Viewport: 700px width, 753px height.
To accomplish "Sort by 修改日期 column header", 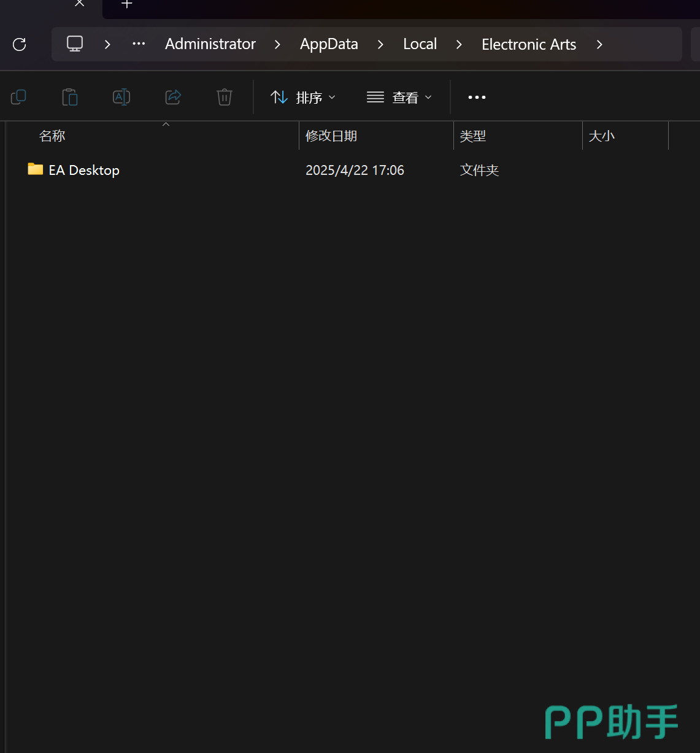I will pyautogui.click(x=331, y=136).
